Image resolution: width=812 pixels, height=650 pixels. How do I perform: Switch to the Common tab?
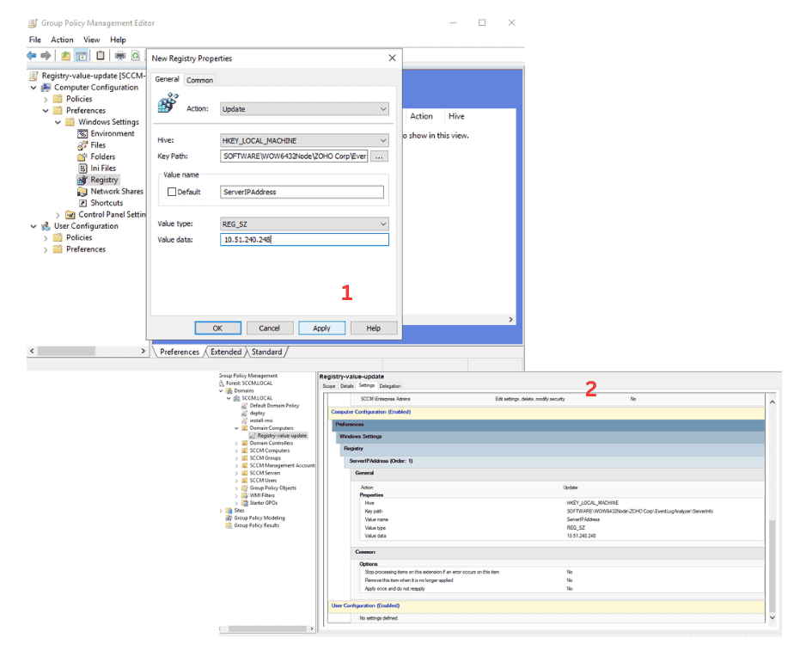point(200,79)
